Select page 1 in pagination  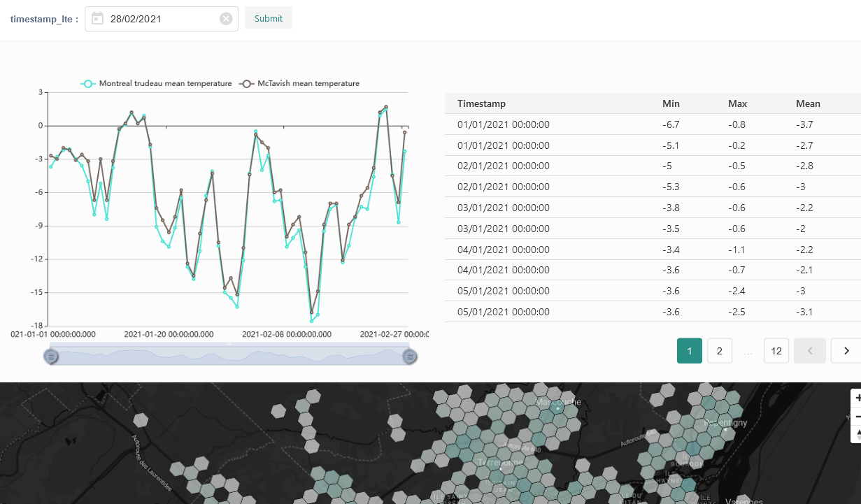690,351
